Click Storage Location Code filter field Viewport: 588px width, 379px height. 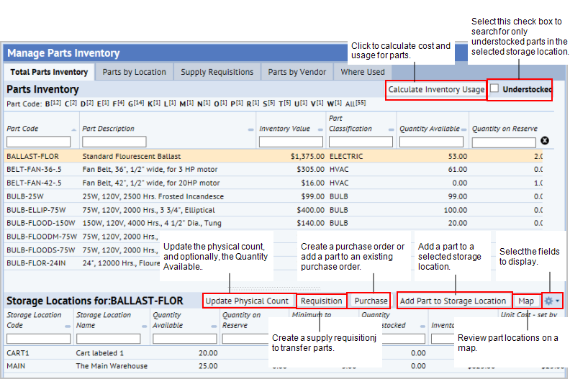(38, 339)
